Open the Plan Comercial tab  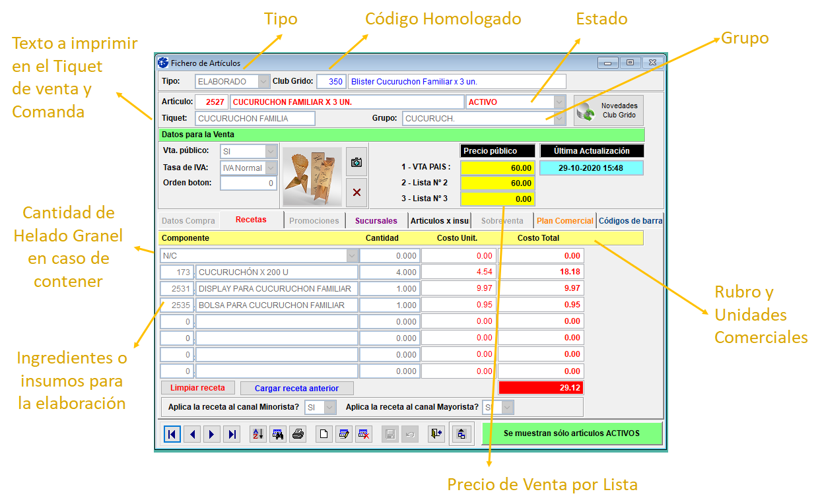tap(564, 221)
